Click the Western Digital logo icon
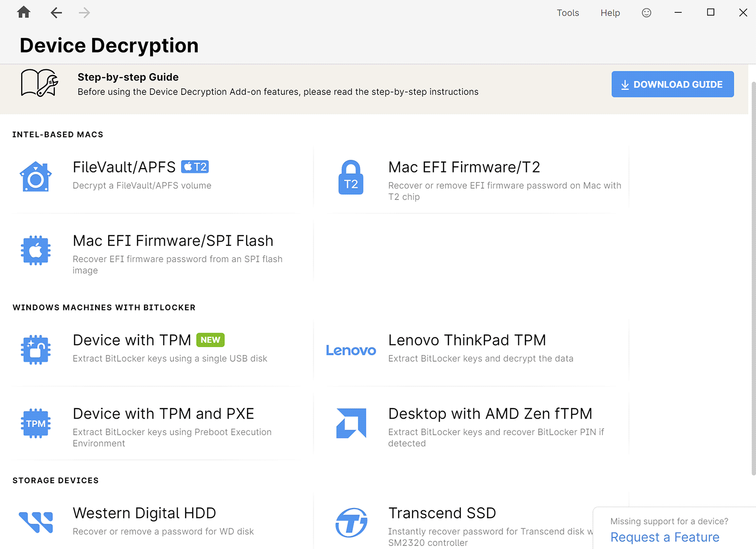The height and width of the screenshot is (549, 756). [35, 522]
